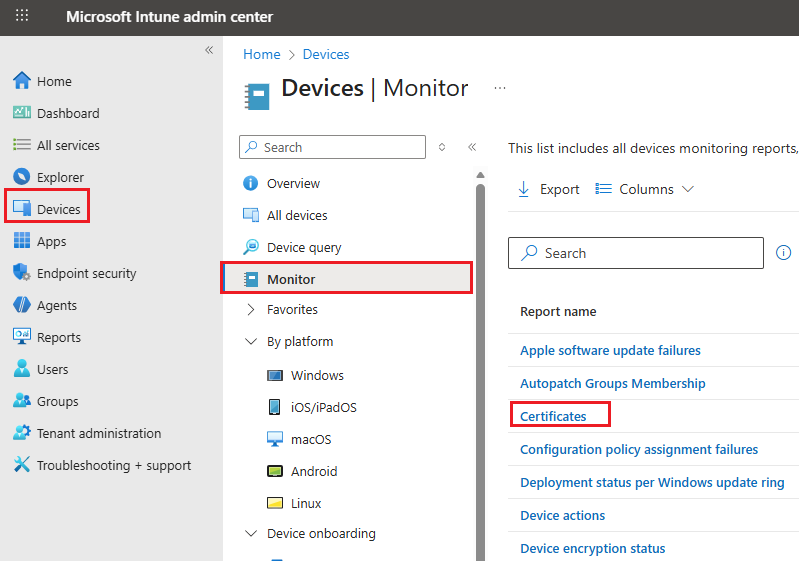
Task: Open Troubleshooting + support wrench icon
Action: pyautogui.click(x=22, y=465)
